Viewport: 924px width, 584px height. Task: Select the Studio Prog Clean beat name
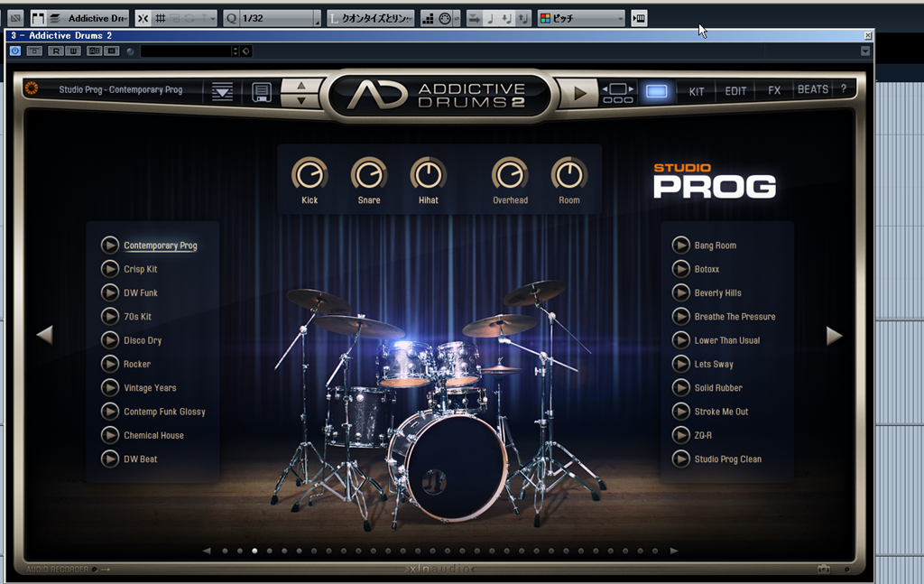(x=728, y=459)
